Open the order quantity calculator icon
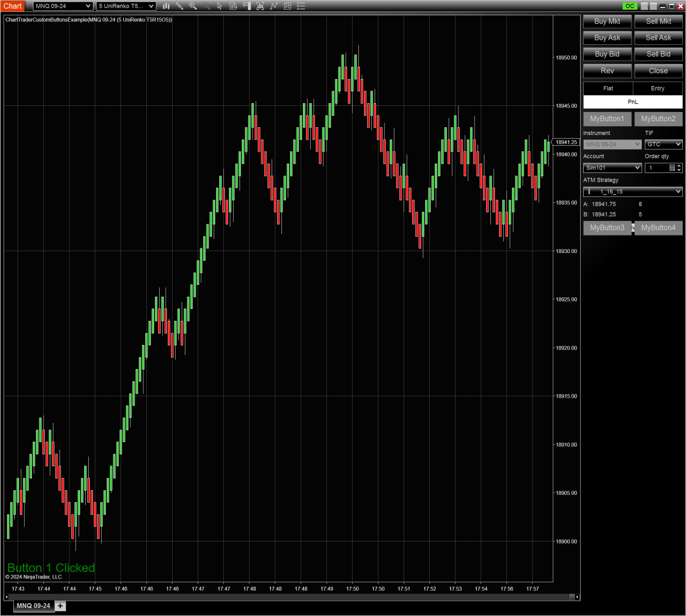 click(x=672, y=168)
